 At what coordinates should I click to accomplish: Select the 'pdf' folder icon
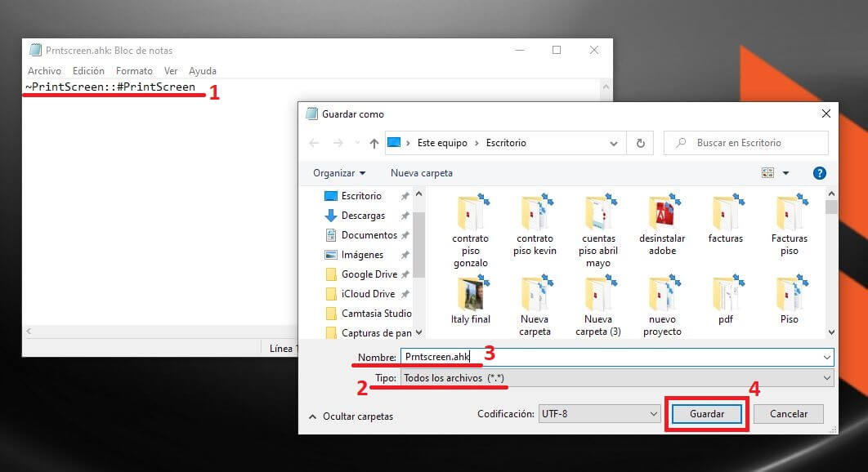(x=727, y=292)
